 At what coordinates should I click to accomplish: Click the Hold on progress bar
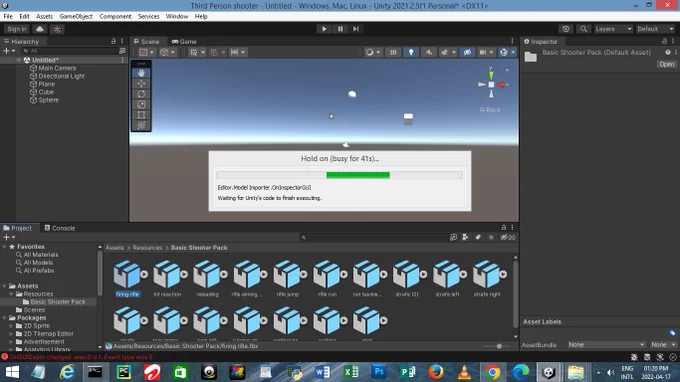pos(340,175)
